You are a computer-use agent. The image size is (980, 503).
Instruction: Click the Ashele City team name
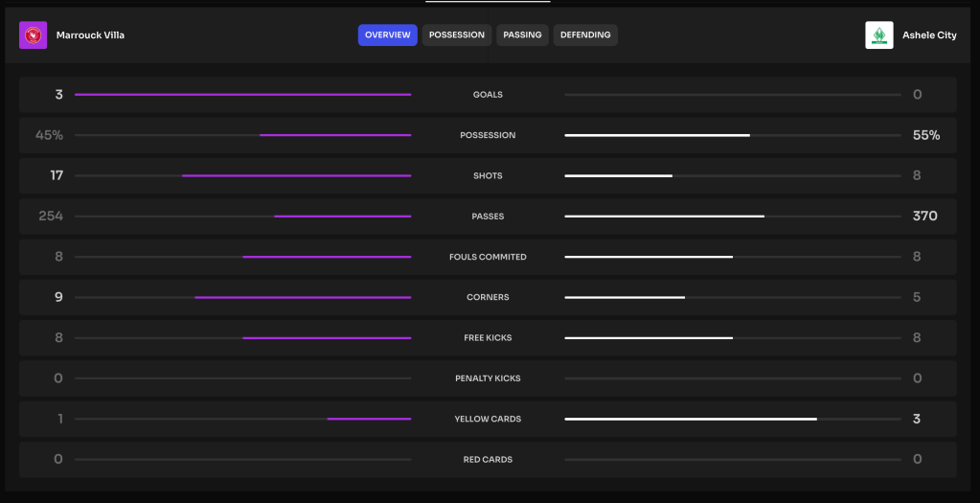coord(929,35)
